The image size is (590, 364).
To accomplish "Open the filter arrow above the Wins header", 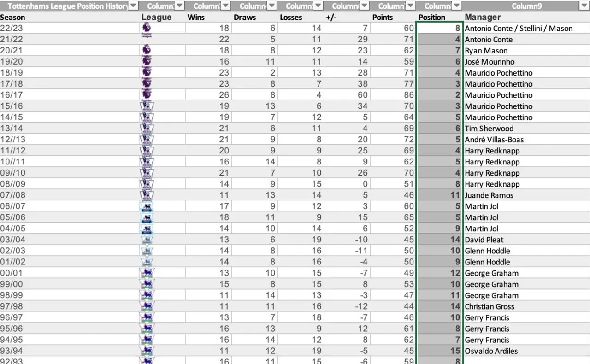I will [225, 6].
